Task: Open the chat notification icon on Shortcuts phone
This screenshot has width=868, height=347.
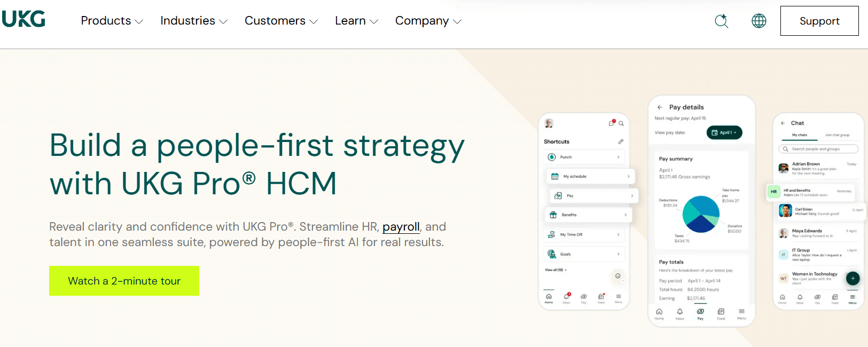Action: pos(612,123)
